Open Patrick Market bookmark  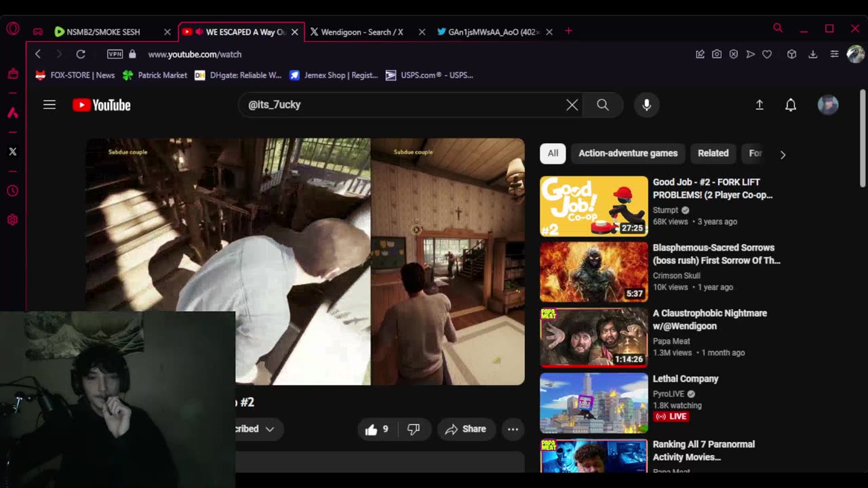[x=155, y=75]
